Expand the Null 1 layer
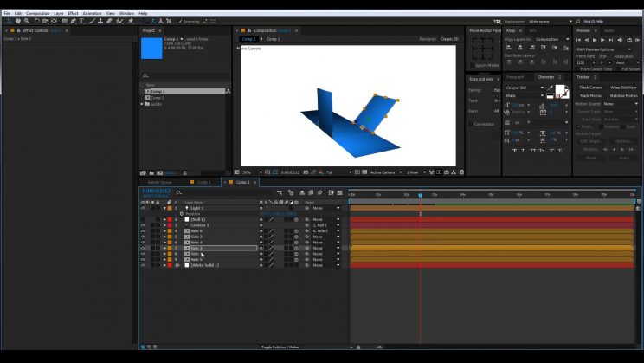The width and height of the screenshot is (644, 363). tap(164, 219)
